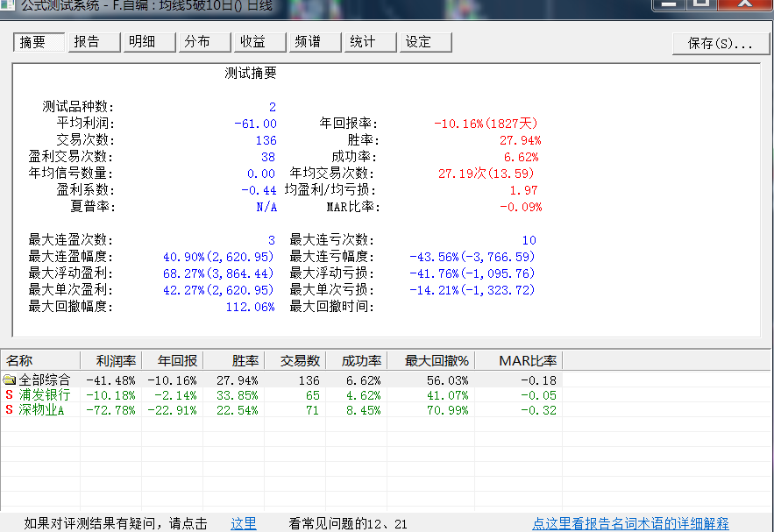The width and height of the screenshot is (774, 532).
Task: Click the 这里 help link
Action: (x=244, y=523)
